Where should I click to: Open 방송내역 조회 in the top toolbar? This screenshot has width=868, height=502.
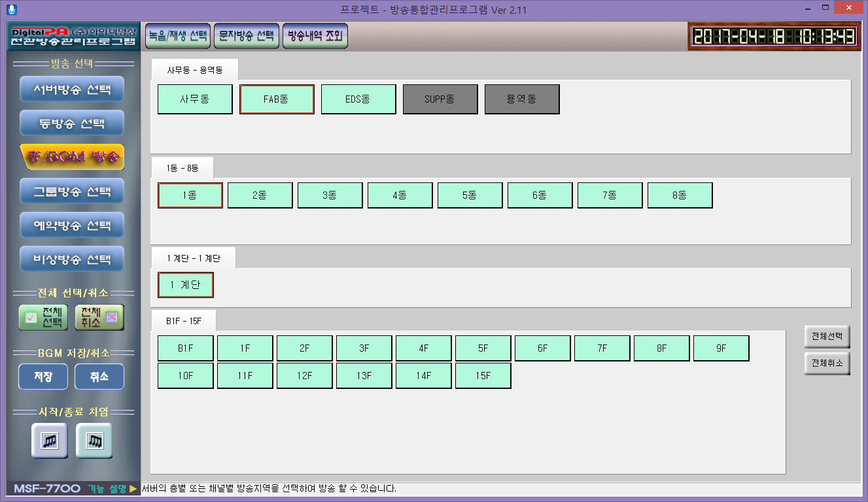(315, 36)
